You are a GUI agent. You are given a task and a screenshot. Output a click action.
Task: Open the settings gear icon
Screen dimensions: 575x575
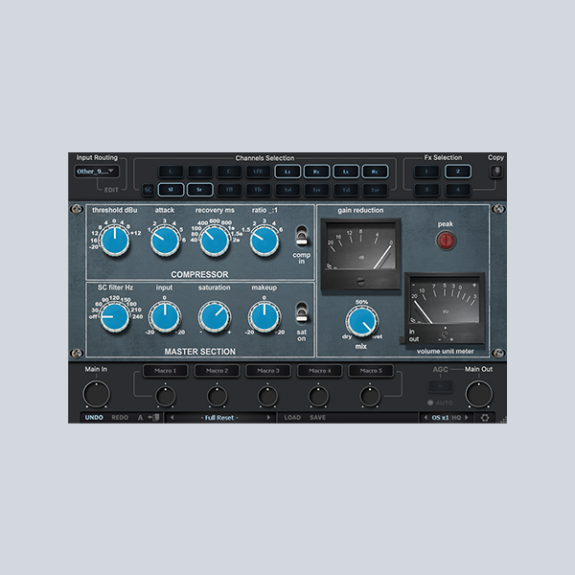click(484, 418)
